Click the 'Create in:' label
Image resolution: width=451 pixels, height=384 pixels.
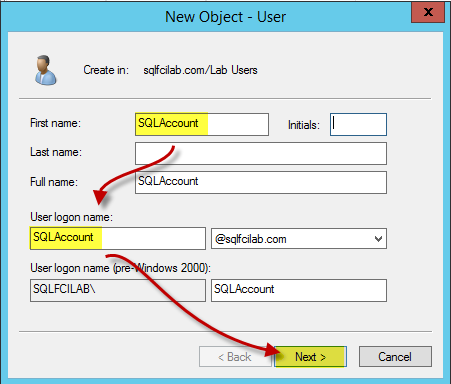[106, 70]
